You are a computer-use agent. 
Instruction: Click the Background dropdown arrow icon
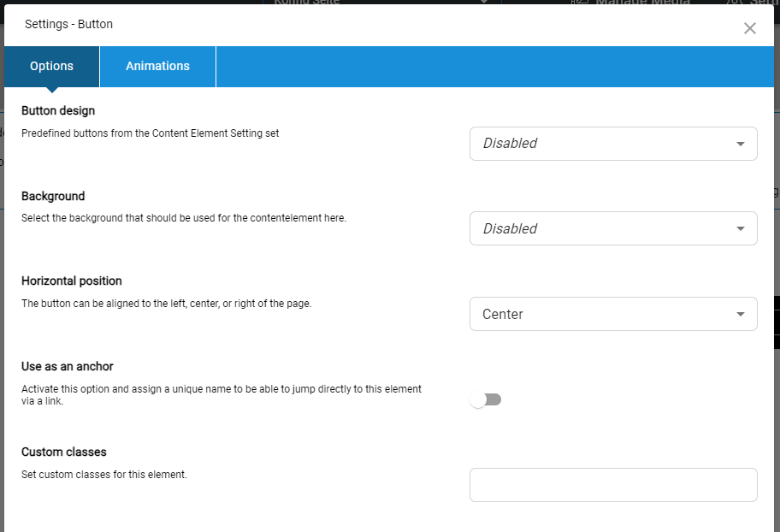point(741,228)
